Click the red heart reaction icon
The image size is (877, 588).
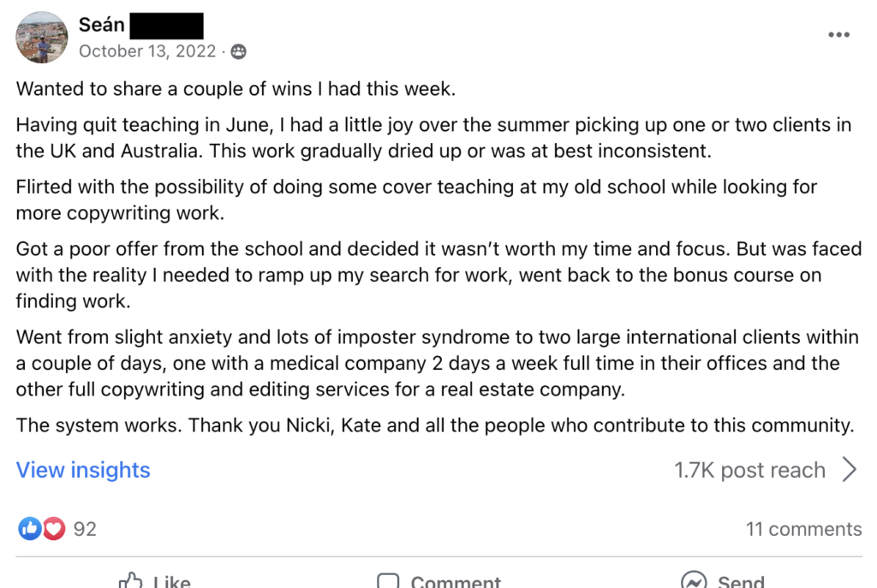tap(54, 528)
